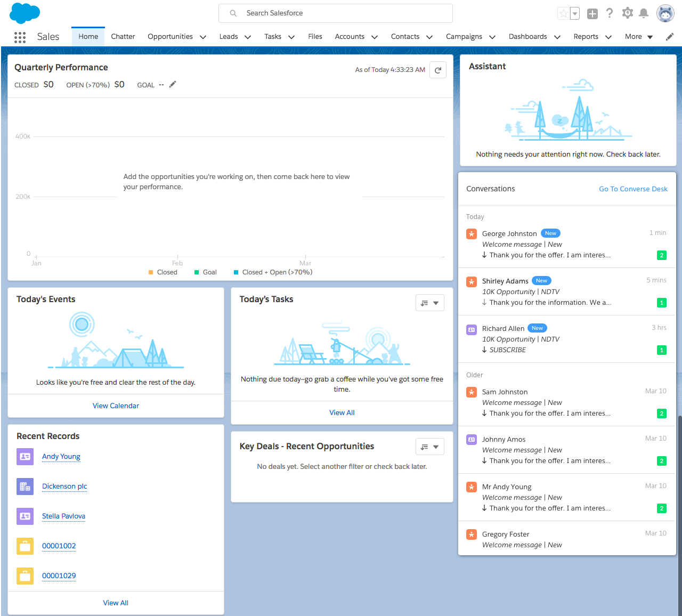Open the Reports tab

coord(586,37)
